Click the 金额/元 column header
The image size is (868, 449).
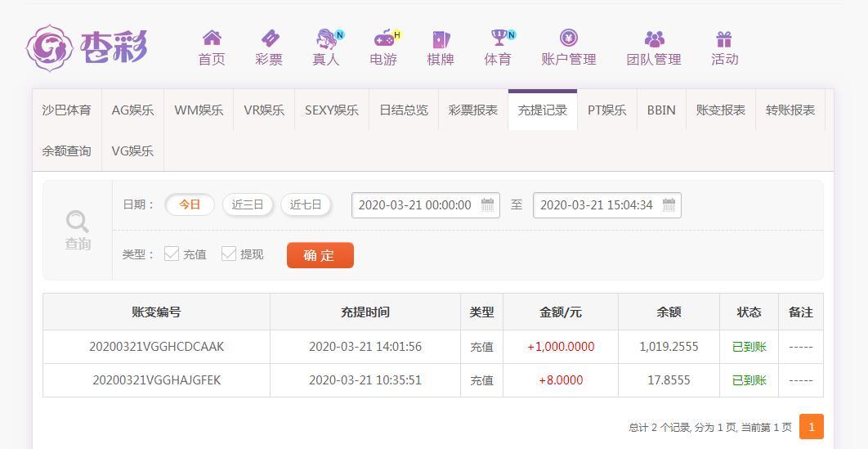pos(561,312)
